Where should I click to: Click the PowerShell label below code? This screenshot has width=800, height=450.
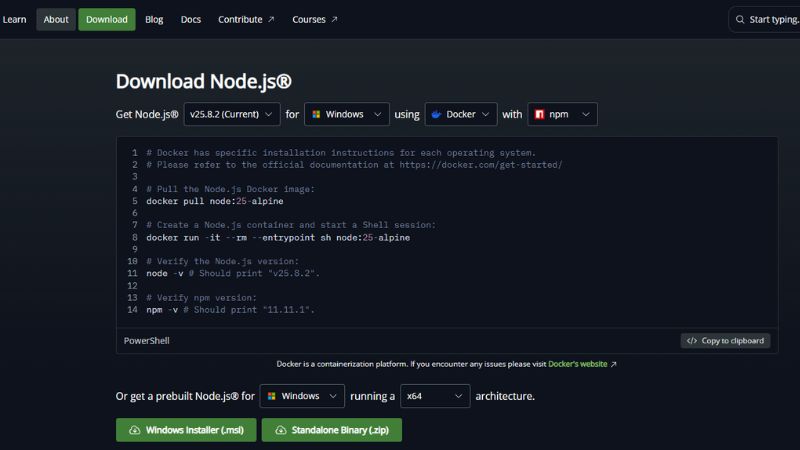[146, 341]
